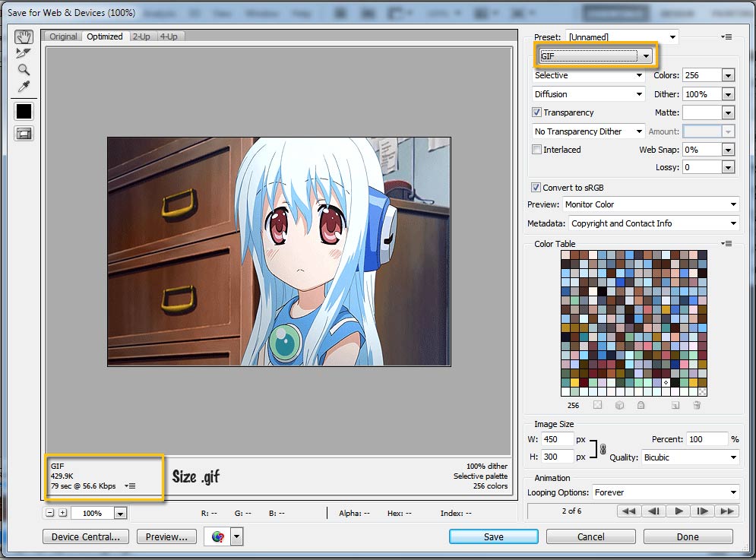Click the Cancel button
The height and width of the screenshot is (560, 756).
pyautogui.click(x=591, y=537)
